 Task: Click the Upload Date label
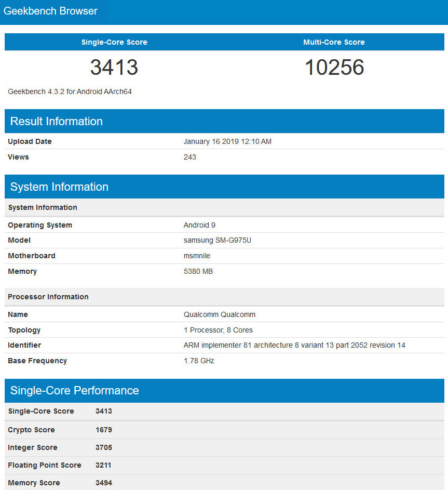[x=30, y=141]
